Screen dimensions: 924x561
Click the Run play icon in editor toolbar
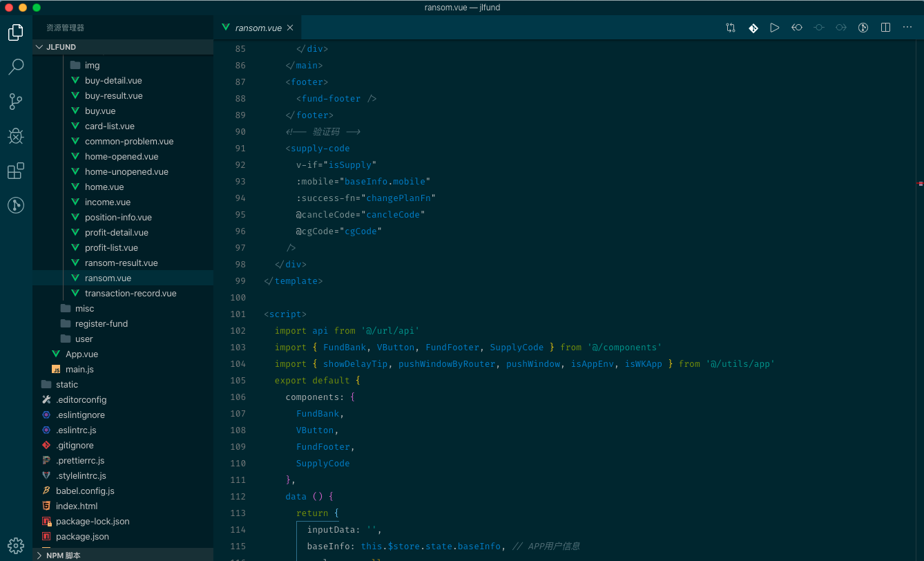pos(775,28)
